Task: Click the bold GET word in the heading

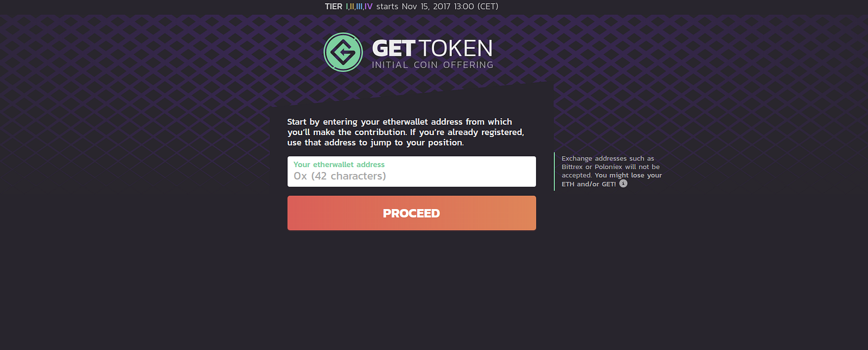Action: (393, 49)
